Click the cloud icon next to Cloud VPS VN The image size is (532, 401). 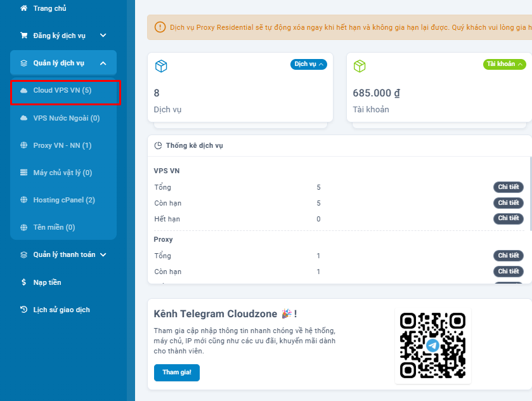click(x=24, y=91)
